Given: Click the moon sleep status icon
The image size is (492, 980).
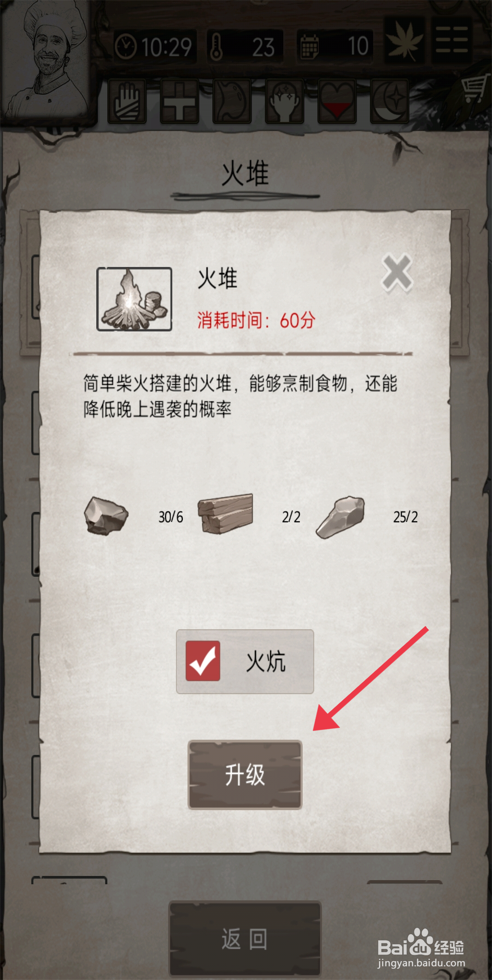Looking at the screenshot, I should tap(390, 101).
